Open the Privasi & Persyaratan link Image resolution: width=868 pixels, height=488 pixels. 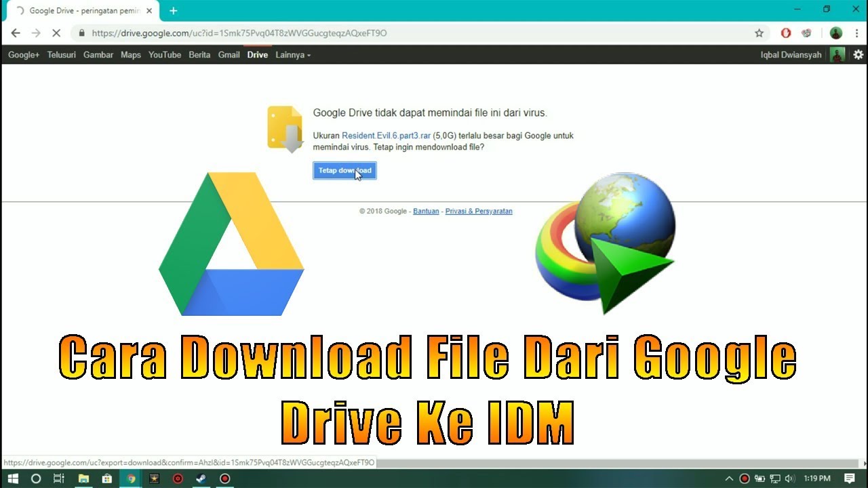[479, 211]
